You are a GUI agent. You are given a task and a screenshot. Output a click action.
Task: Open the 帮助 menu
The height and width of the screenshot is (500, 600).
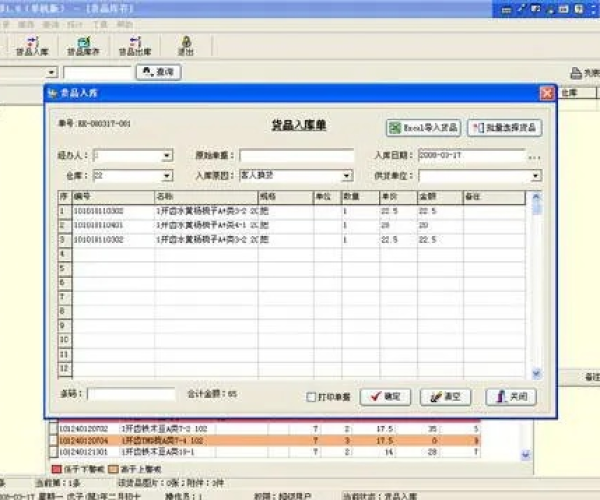tap(125, 25)
